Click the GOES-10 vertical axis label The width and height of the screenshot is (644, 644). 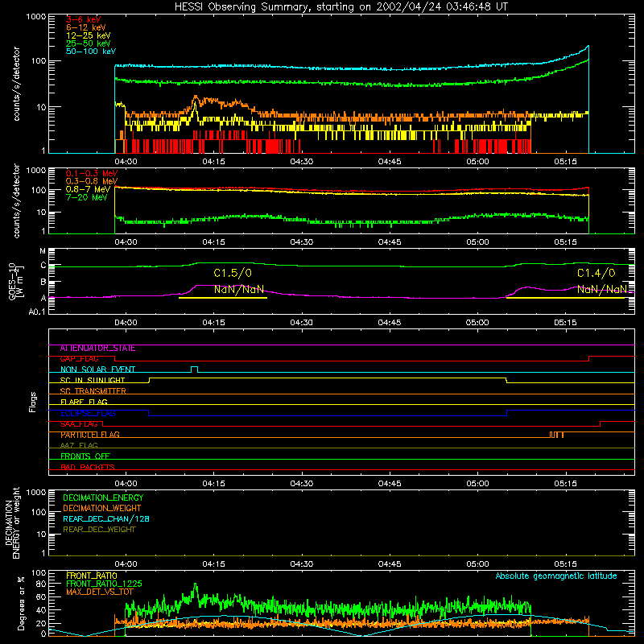pyautogui.click(x=15, y=282)
